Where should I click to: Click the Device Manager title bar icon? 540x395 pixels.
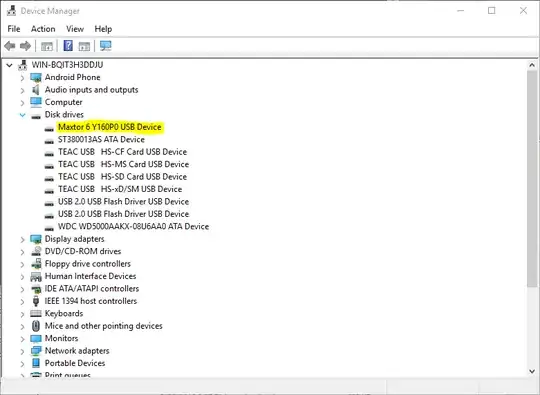pyautogui.click(x=11, y=11)
